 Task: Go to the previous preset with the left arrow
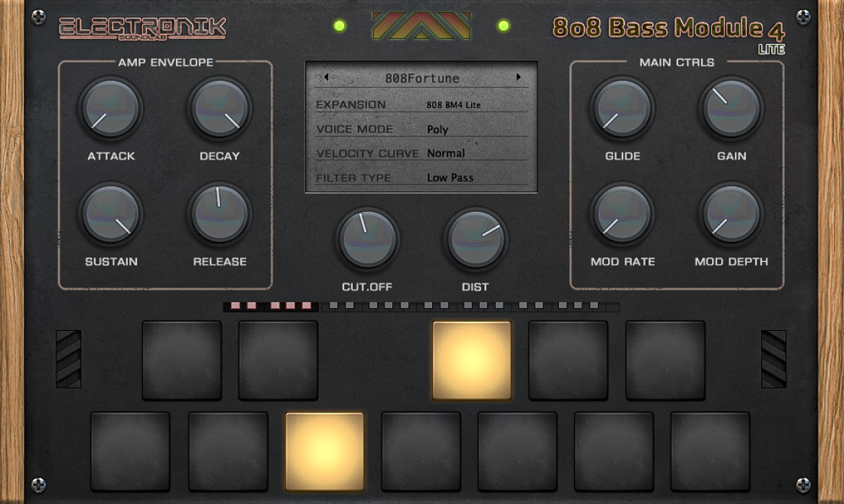(325, 77)
